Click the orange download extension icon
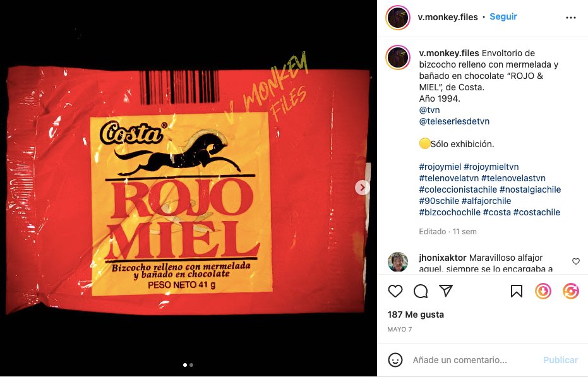This screenshot has height=377, width=588. click(543, 291)
